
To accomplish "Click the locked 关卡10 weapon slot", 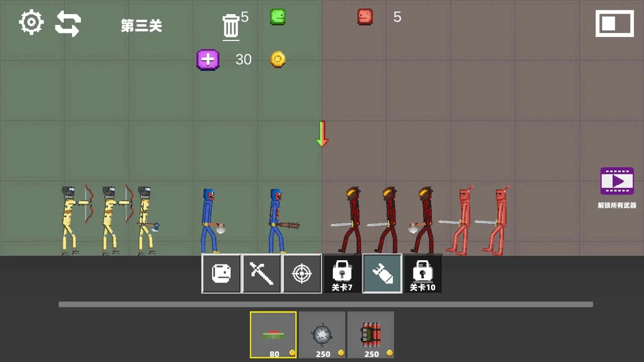I will (x=422, y=273).
